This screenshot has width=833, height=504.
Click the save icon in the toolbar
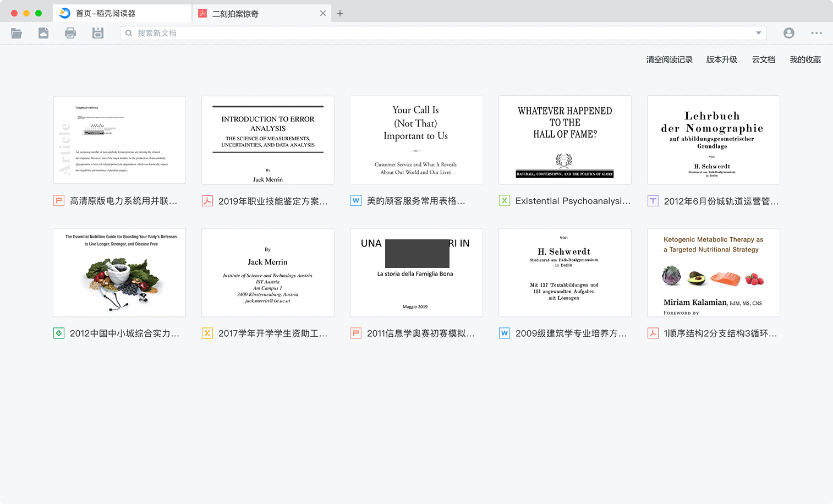[97, 33]
